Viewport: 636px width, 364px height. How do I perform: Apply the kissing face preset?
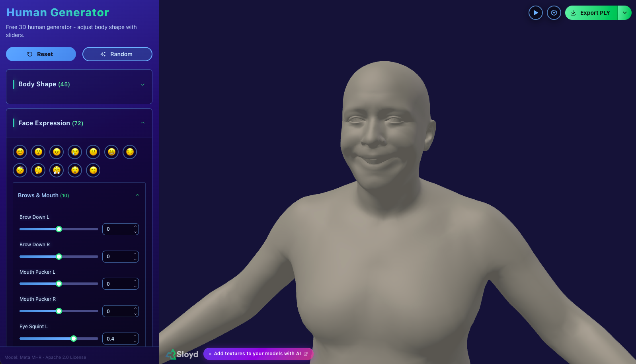(x=93, y=170)
